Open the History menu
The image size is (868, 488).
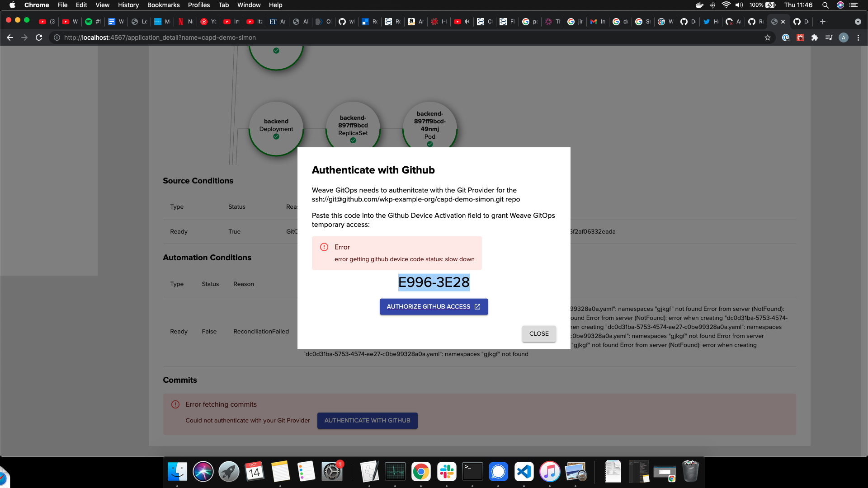pyautogui.click(x=128, y=5)
